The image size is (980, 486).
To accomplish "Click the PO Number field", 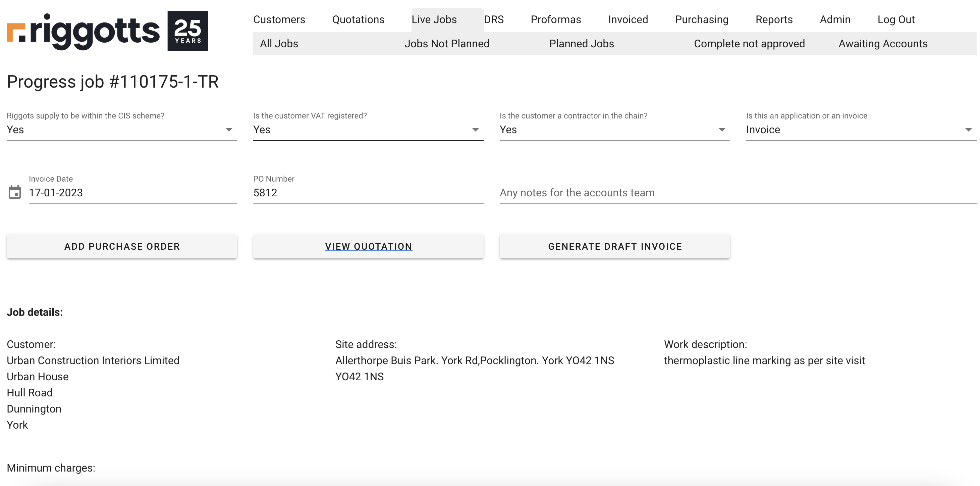I will [368, 193].
